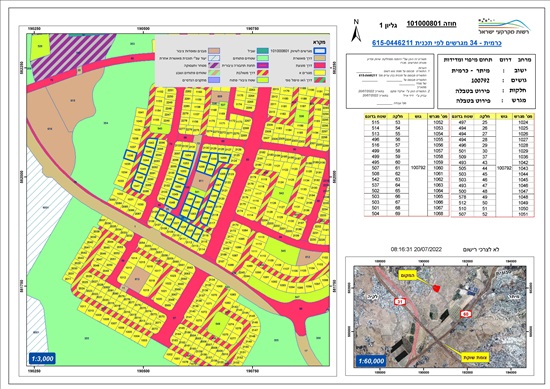Click the timestamp 08:16:31 20/07/2022
The width and height of the screenshot is (550, 389).
pos(416,249)
